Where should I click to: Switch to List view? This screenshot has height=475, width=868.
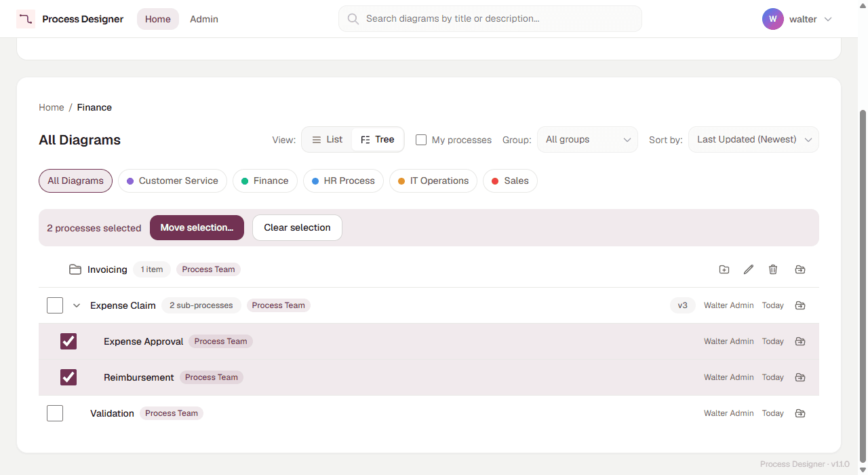[327, 140]
